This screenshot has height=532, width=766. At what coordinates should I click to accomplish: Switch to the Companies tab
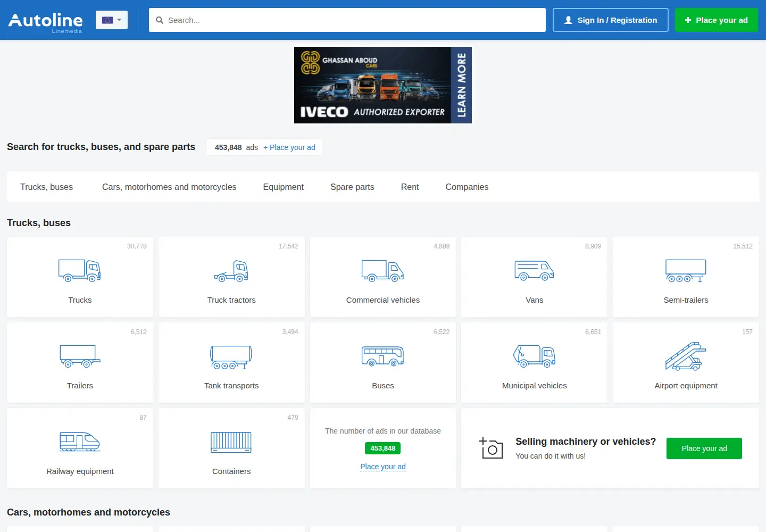pyautogui.click(x=467, y=187)
